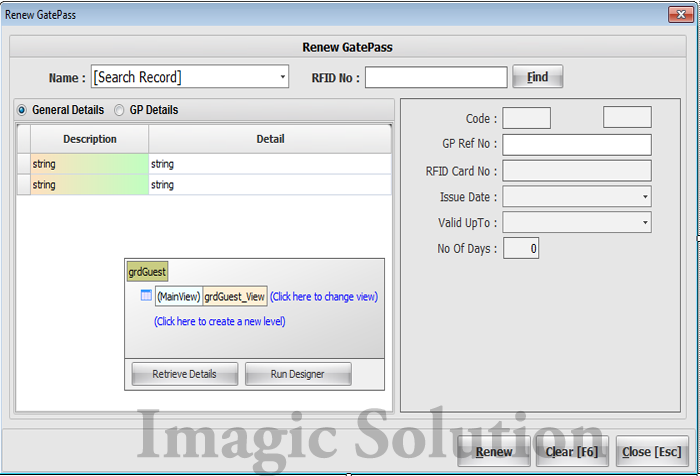This screenshot has height=476, width=700.
Task: Click the second grid row selector
Action: (24, 184)
